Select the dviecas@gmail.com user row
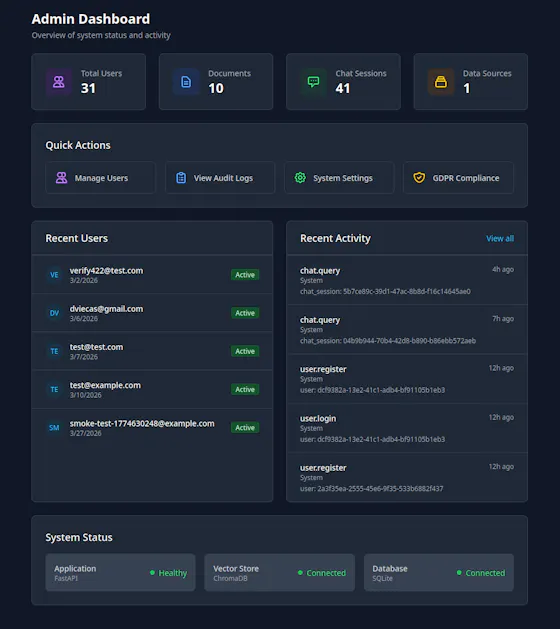The height and width of the screenshot is (629, 560). (x=152, y=313)
